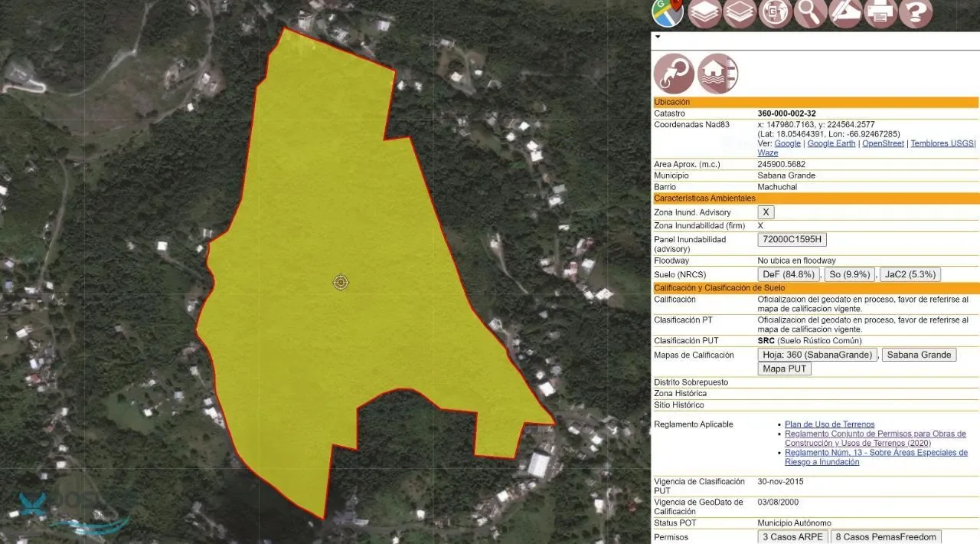Open the solid layers stack icon
Screen dimensions: 980x544
[x=704, y=12]
